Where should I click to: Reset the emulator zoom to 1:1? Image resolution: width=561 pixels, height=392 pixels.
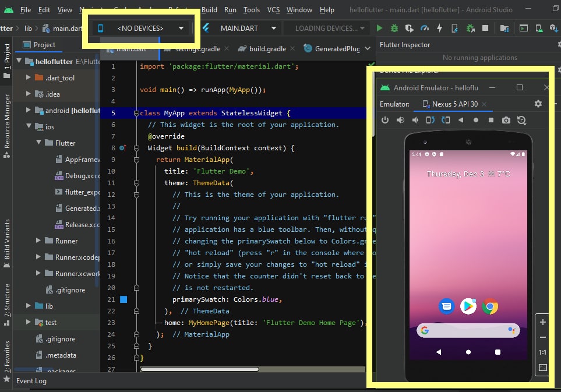tap(543, 352)
